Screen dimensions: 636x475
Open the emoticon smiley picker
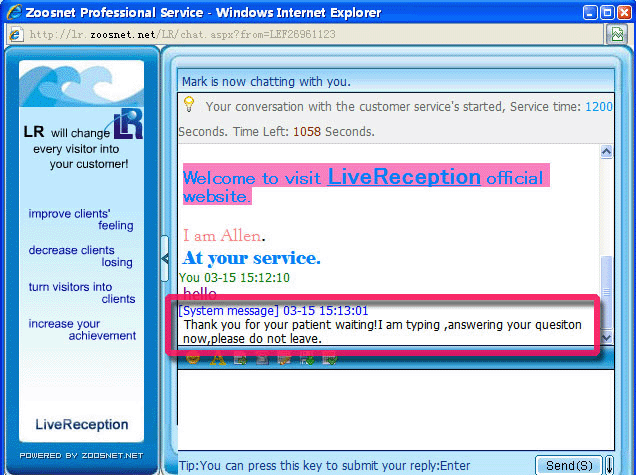[193, 359]
